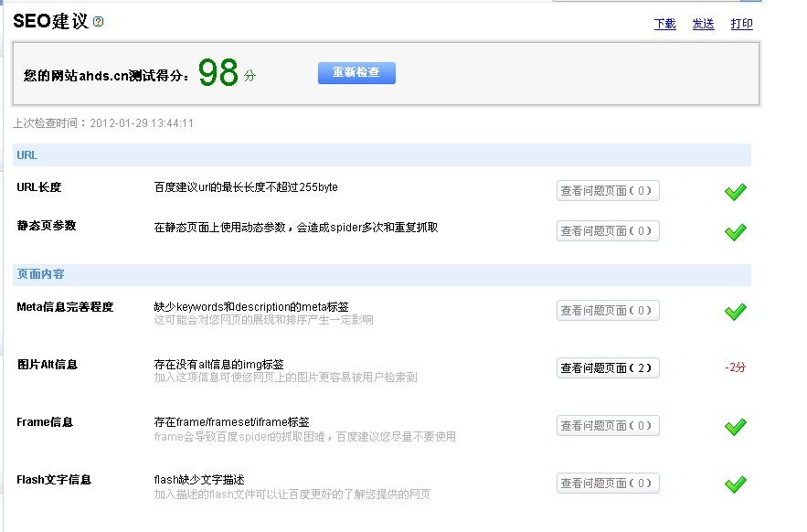The height and width of the screenshot is (532, 807).
Task: Open the 下载 link
Action: [664, 25]
